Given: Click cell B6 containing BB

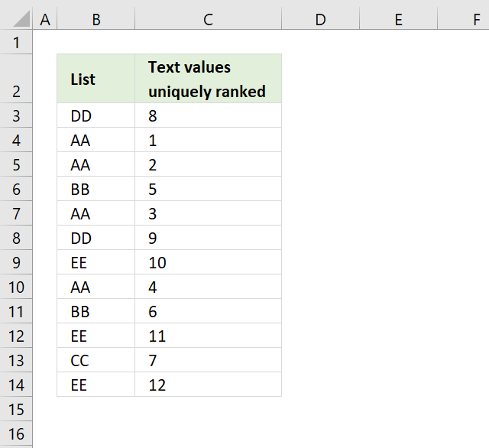Looking at the screenshot, I should (x=96, y=189).
